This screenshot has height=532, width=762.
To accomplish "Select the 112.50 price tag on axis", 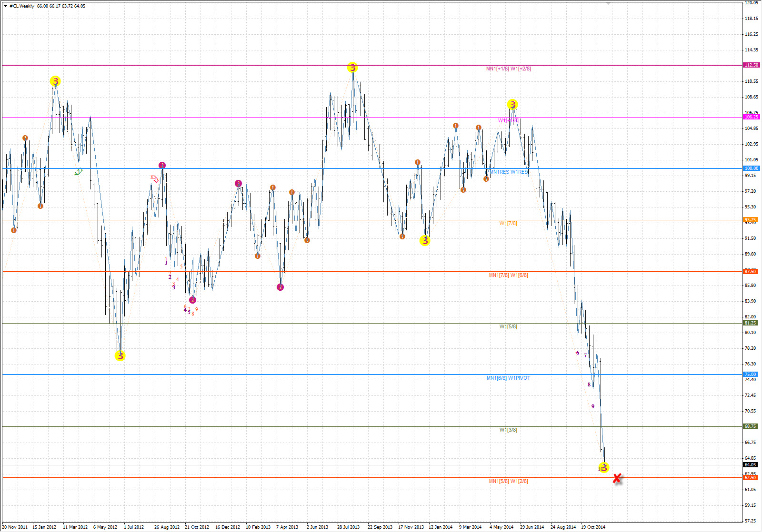I will pyautogui.click(x=751, y=65).
